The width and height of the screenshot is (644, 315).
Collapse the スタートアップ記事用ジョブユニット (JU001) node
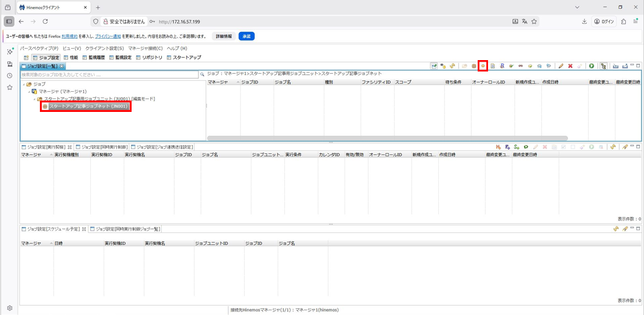pyautogui.click(x=35, y=99)
